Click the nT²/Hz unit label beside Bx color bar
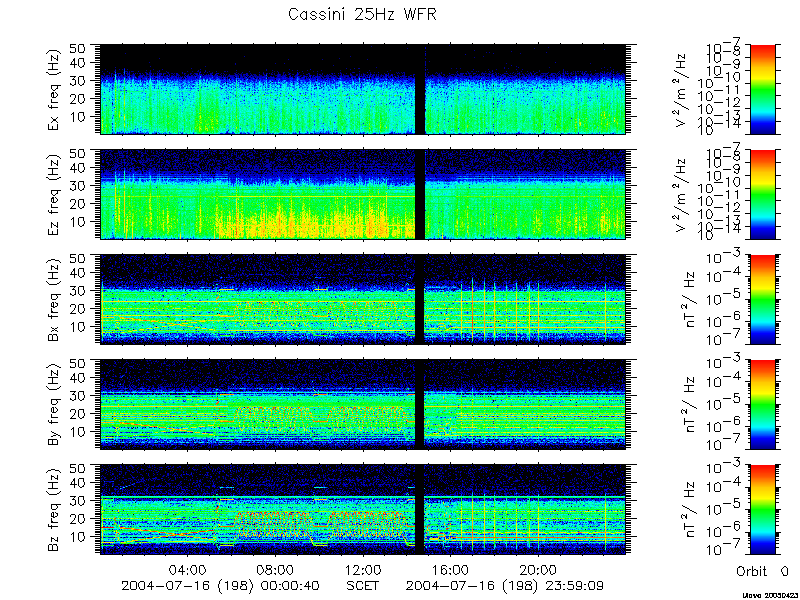Image resolution: width=800 pixels, height=600 pixels. [690, 299]
